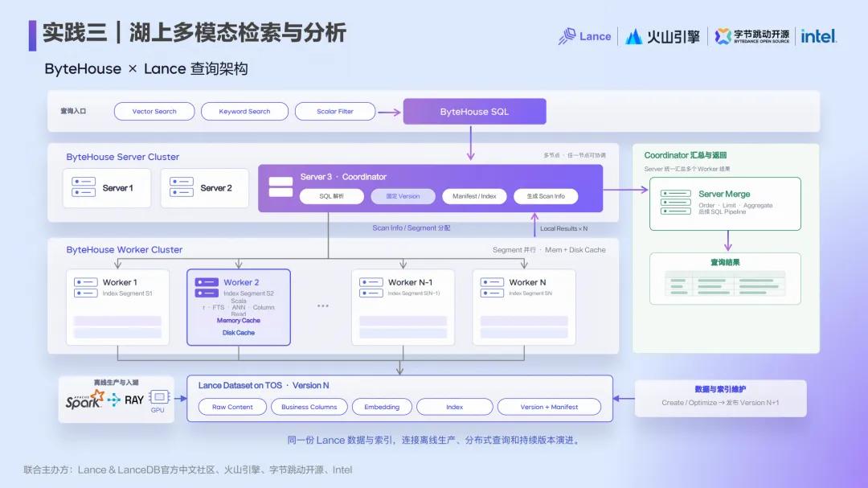Click the ByteHouse × Lance 查询架构 subtitle
Screen dimensions: 868x488
tap(146, 68)
